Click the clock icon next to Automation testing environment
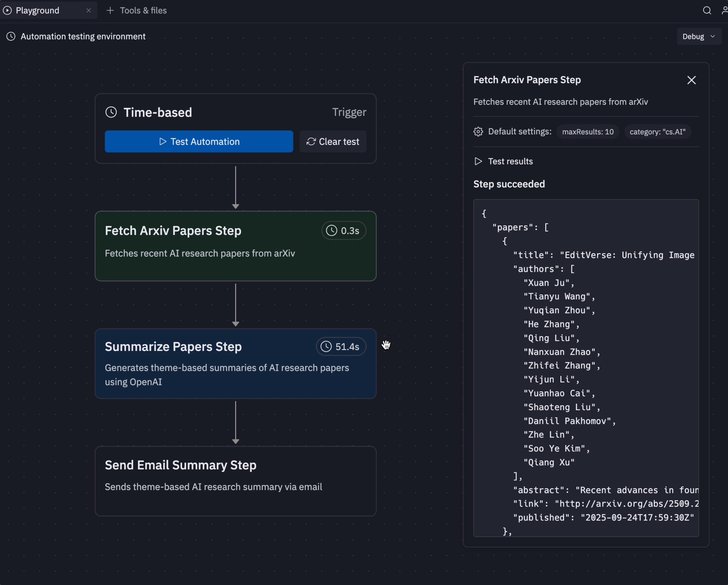Viewport: 728px width, 585px height. tap(11, 37)
